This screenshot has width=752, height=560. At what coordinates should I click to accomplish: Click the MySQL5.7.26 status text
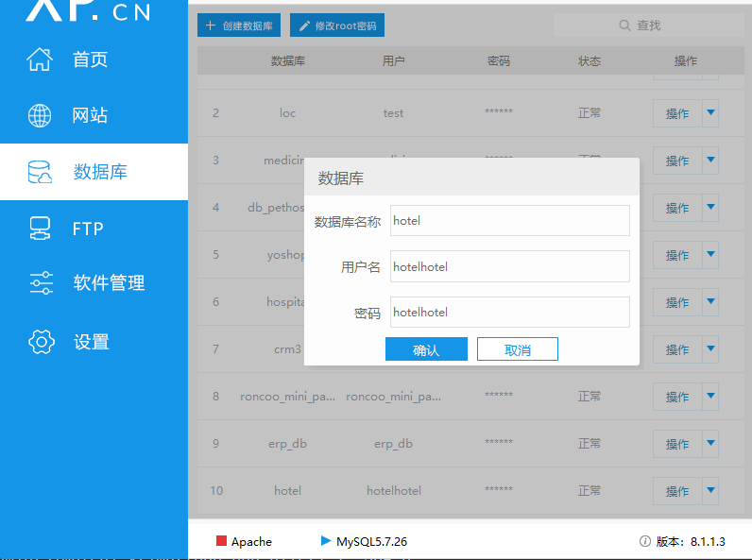[371, 542]
